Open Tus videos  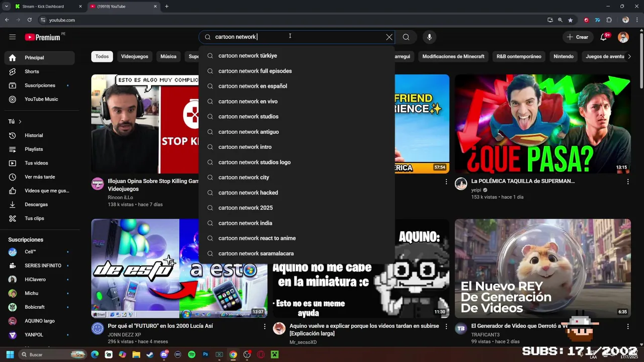39,163
